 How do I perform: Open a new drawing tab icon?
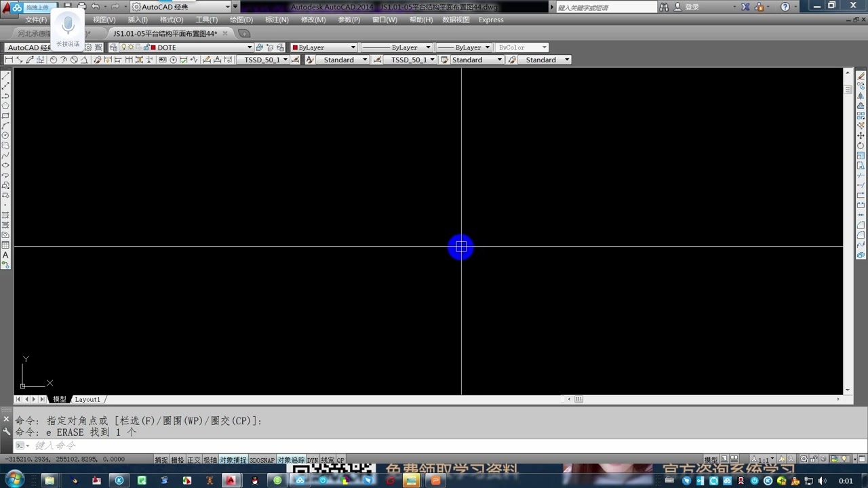244,33
